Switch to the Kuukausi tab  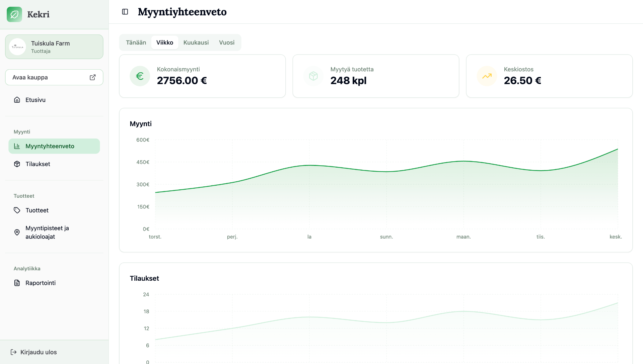pyautogui.click(x=196, y=42)
